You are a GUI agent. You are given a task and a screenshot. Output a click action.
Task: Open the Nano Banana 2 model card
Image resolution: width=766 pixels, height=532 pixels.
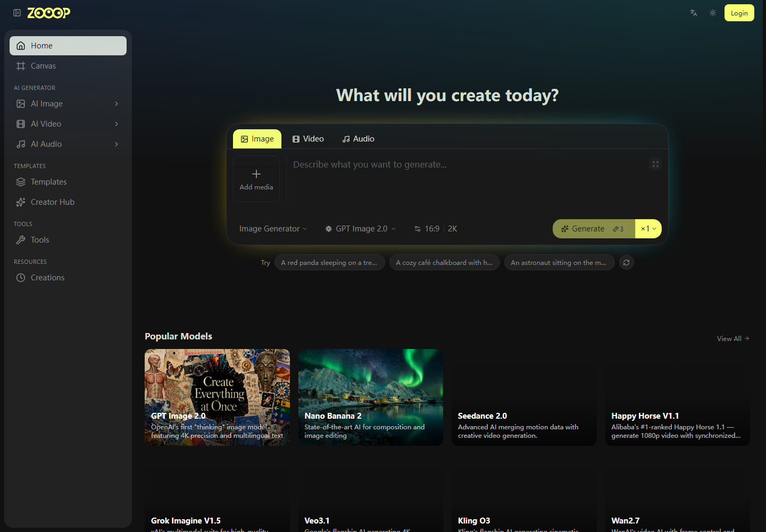coord(371,397)
